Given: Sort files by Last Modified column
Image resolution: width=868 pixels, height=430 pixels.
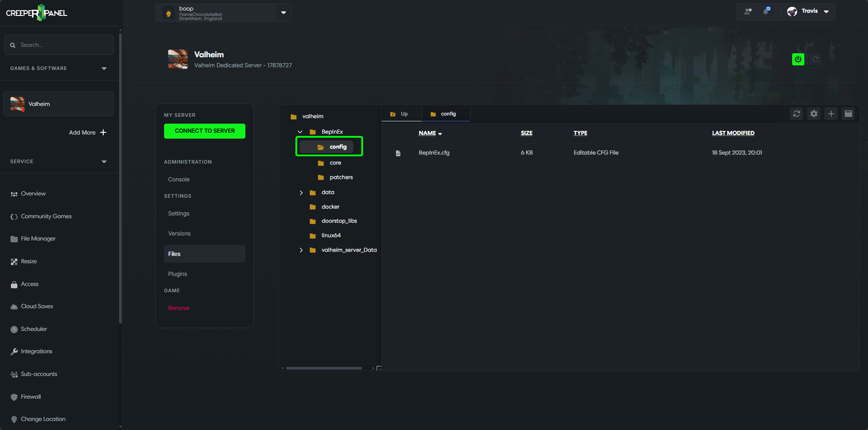Looking at the screenshot, I should pyautogui.click(x=733, y=133).
